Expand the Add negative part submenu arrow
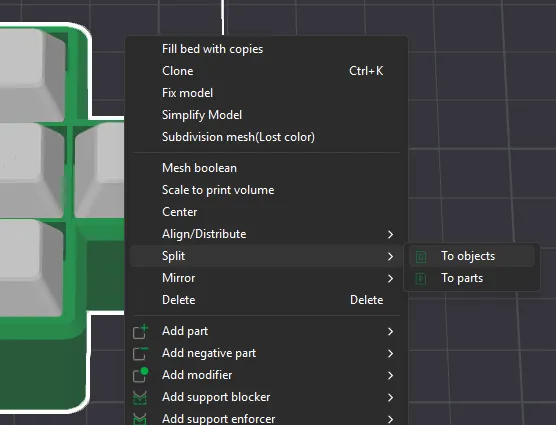The height and width of the screenshot is (425, 556). coord(390,353)
